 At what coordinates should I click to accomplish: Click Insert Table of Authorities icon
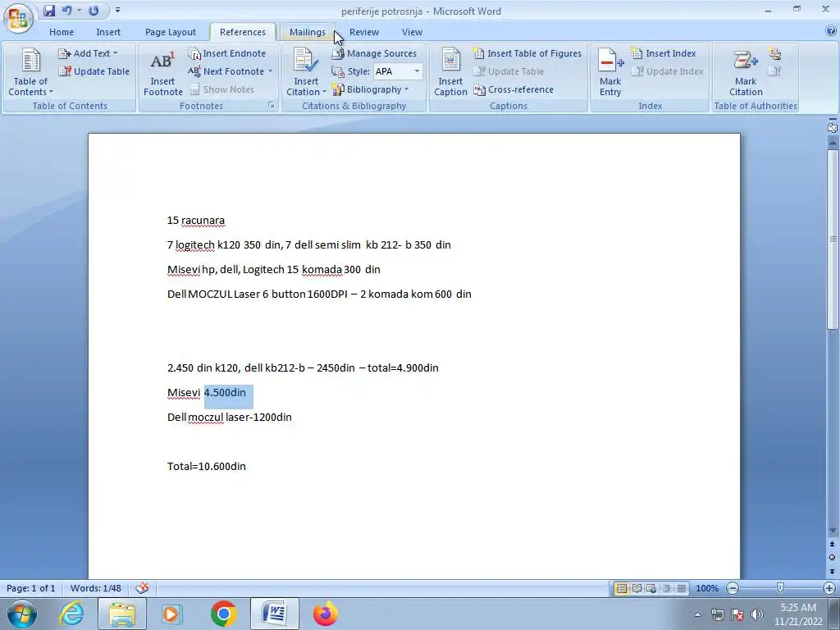tap(774, 53)
